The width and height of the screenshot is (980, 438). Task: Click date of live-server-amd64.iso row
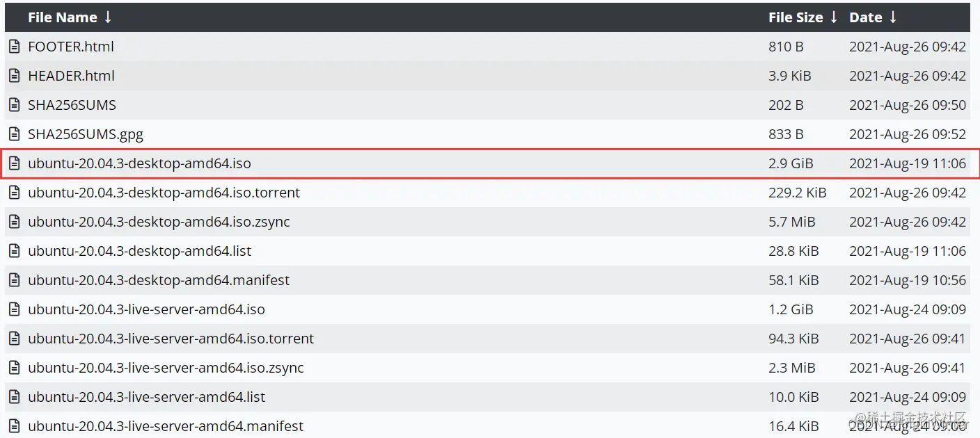coord(908,309)
